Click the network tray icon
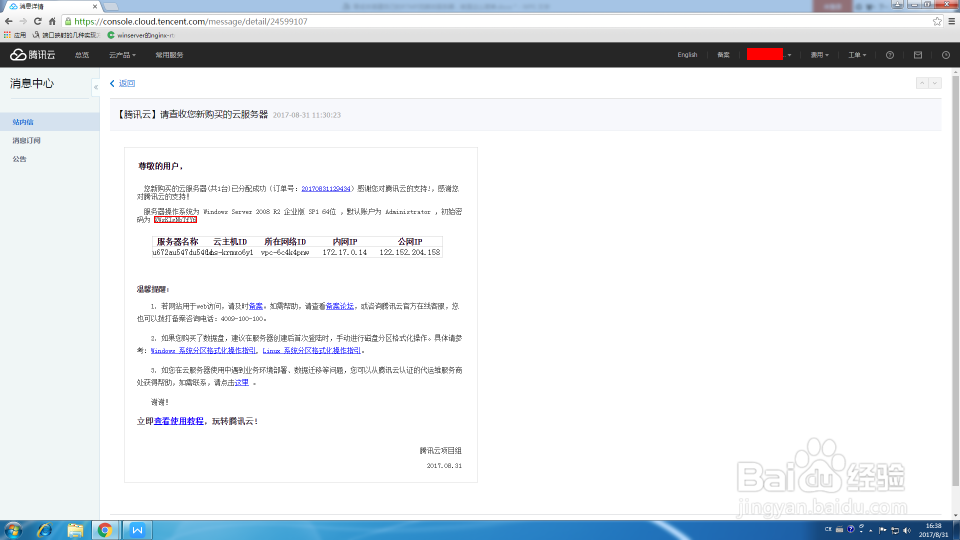 (x=895, y=530)
